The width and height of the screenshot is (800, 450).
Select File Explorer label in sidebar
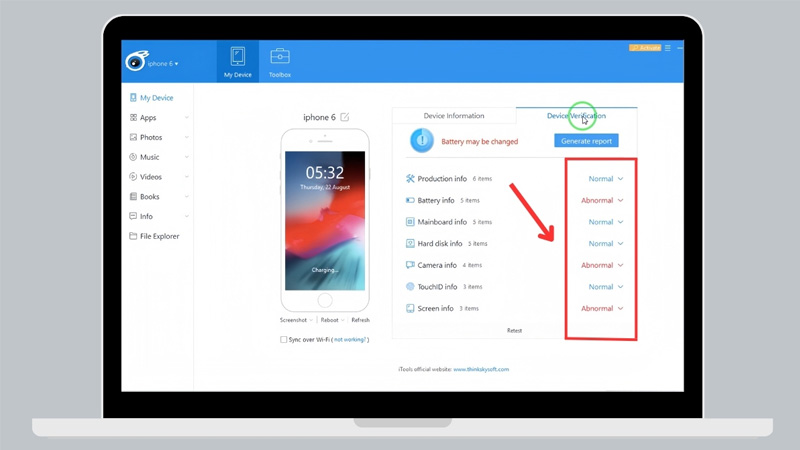pos(160,236)
